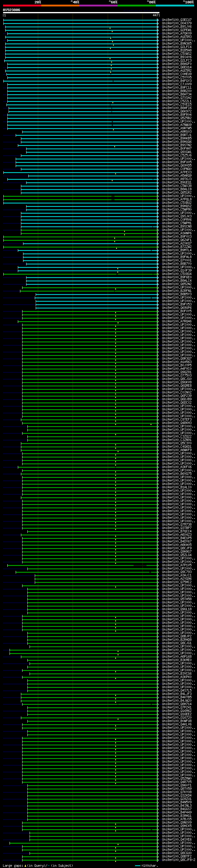Screen dimensions: 197x868
Task: Open hit UniRef100_A7QK09
Action: coord(176,33)
